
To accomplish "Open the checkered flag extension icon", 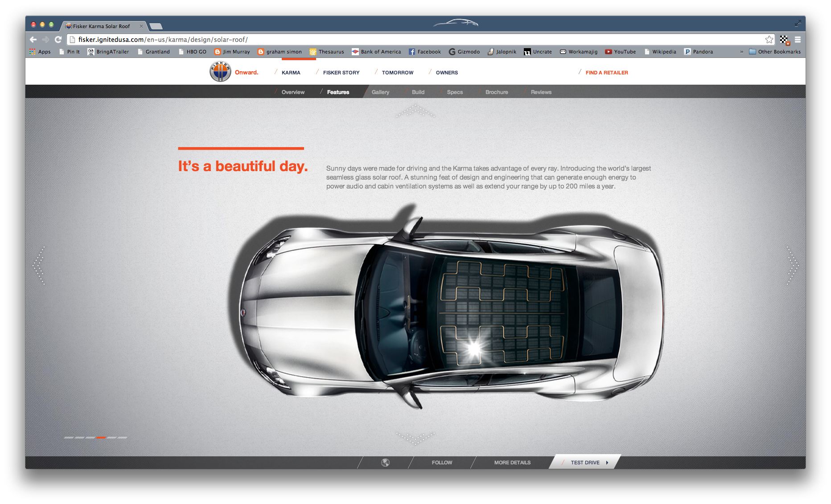I will click(785, 40).
